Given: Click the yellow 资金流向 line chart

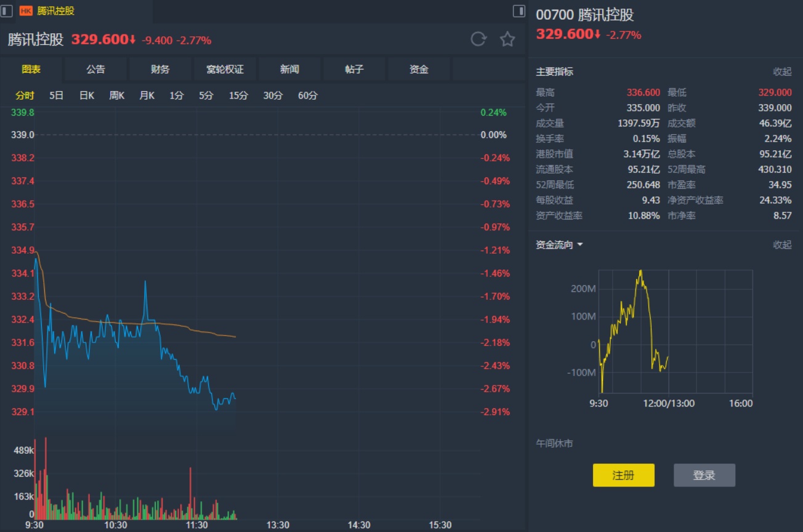Looking at the screenshot, I should tap(634, 331).
